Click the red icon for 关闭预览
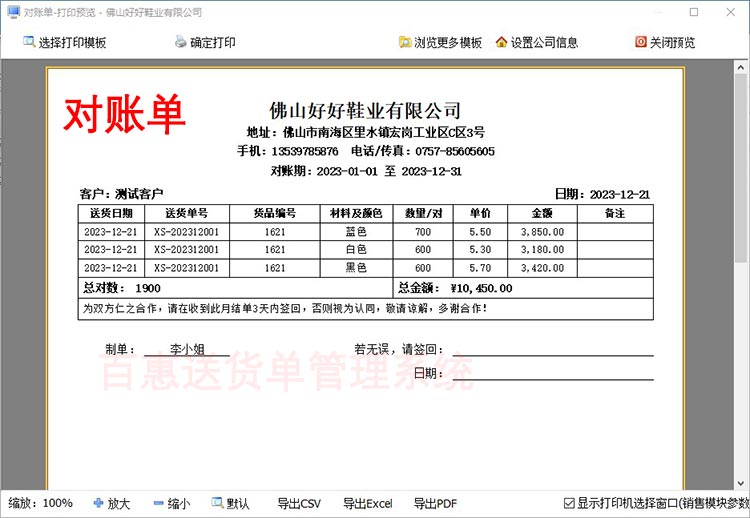Screen dimensions: 750x518 click(640, 42)
